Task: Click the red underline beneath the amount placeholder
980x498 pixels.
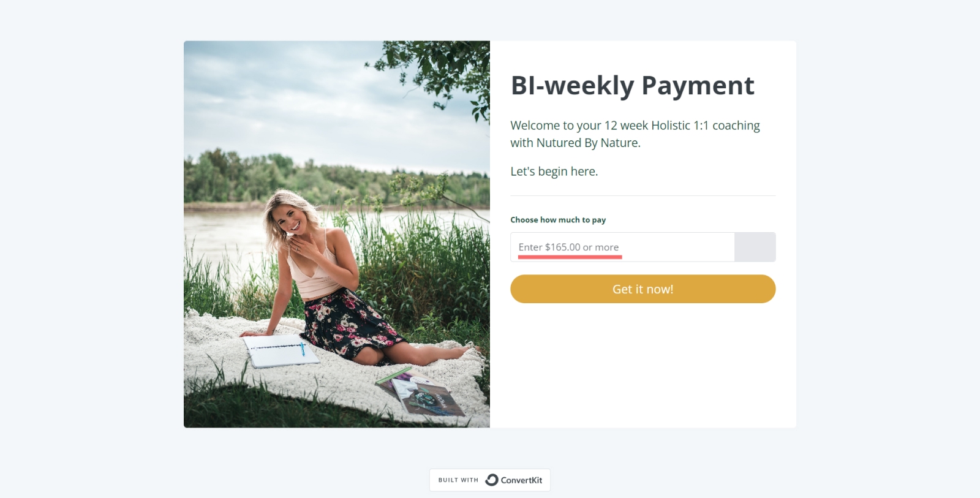Action: coord(570,257)
